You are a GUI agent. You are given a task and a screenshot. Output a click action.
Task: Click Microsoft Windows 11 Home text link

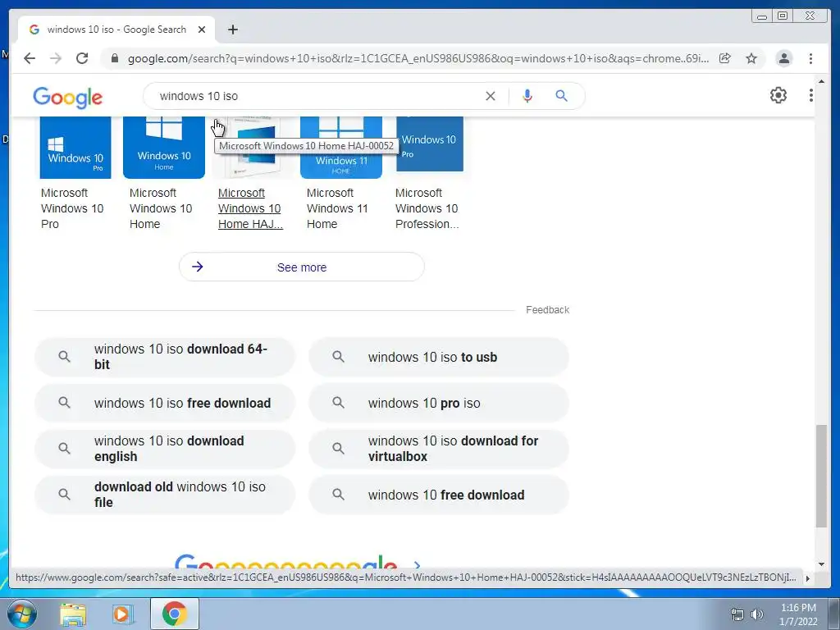(x=337, y=208)
